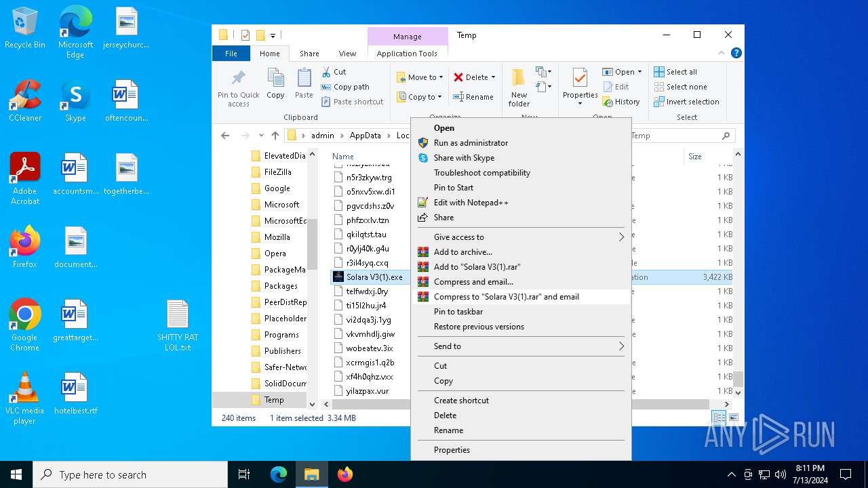This screenshot has width=868, height=488.
Task: Select the FileZilla folder in tree
Action: (277, 172)
